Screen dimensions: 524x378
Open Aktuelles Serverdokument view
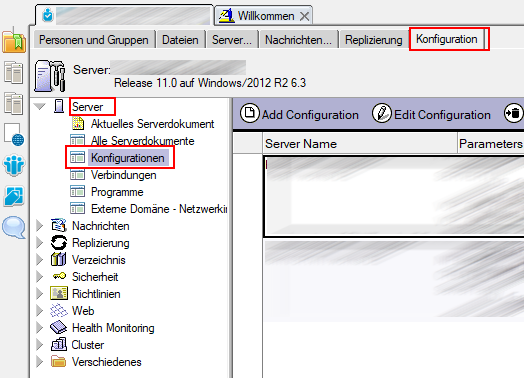point(152,124)
